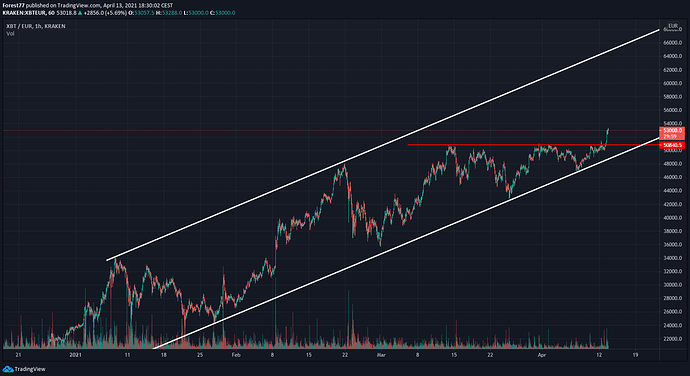This screenshot has height=376, width=690.
Task: Select the upper white channel trend line
Action: (x=383, y=145)
